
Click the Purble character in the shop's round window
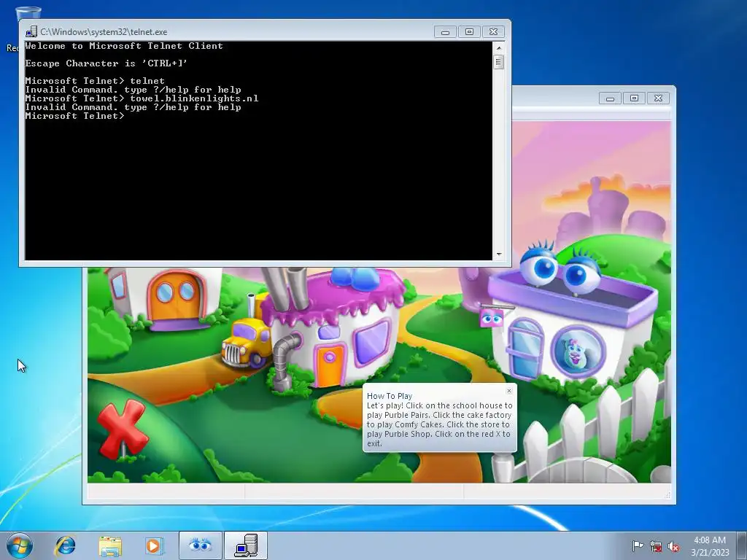point(578,351)
